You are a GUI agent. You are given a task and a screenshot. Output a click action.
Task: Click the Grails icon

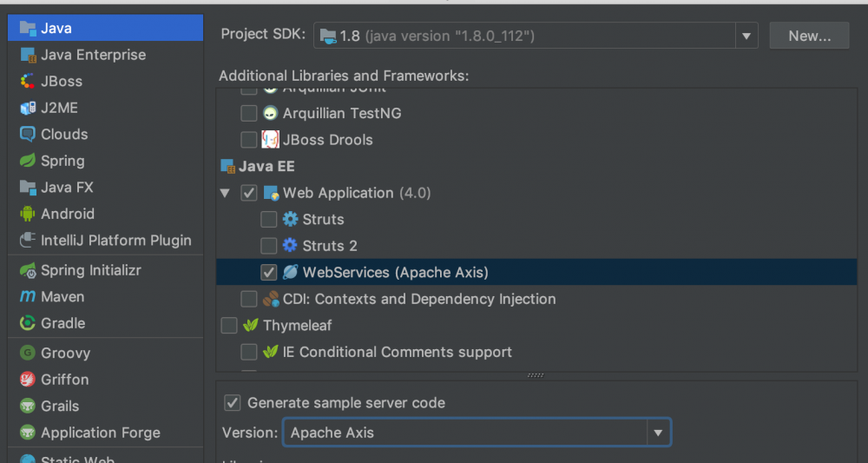(28, 406)
